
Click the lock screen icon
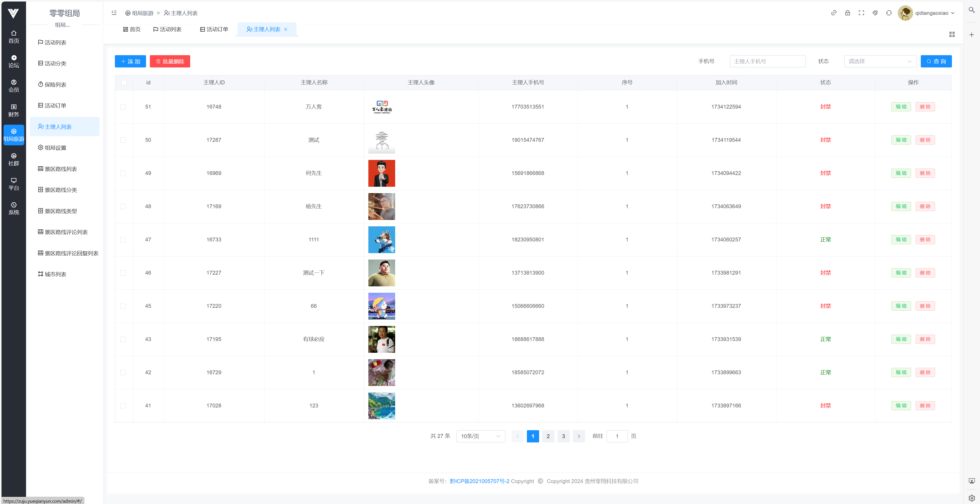point(847,13)
